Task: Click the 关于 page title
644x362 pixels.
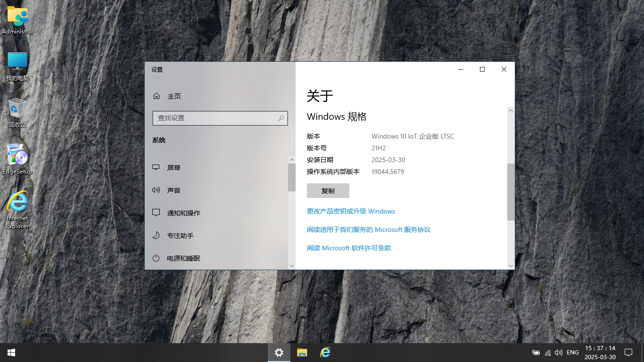Action: 320,96
